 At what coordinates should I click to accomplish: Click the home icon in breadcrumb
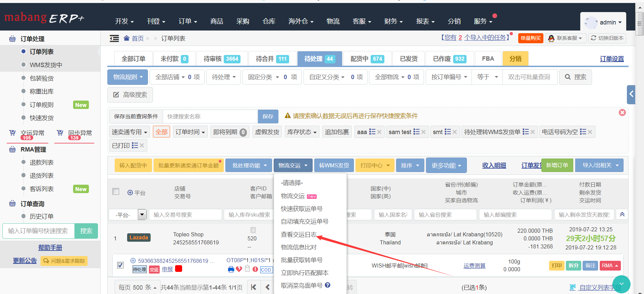pyautogui.click(x=126, y=38)
